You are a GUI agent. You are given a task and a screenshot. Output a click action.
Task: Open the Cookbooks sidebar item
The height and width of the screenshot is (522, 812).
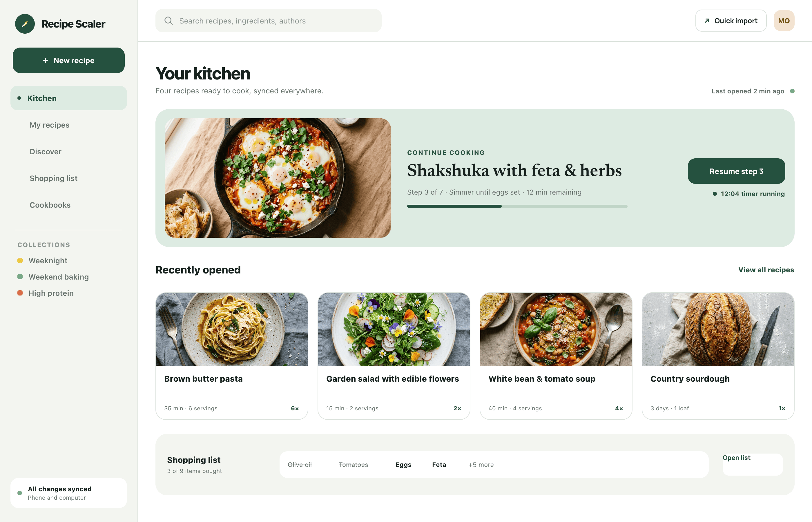50,205
